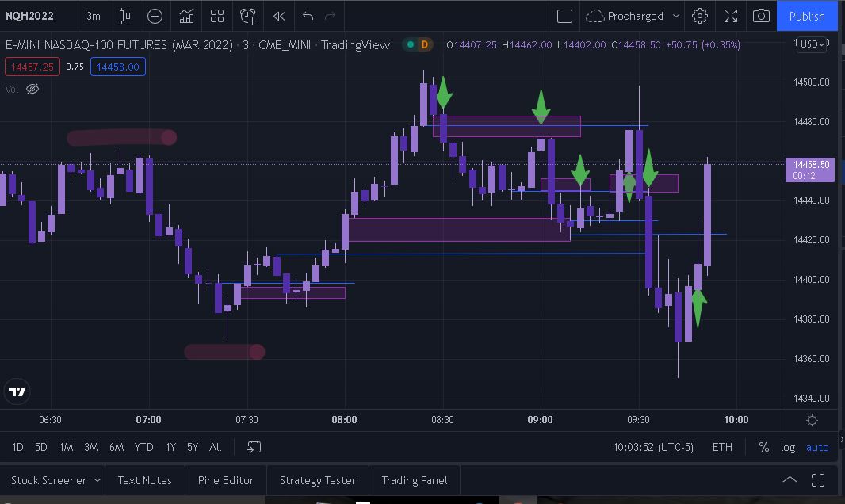The height and width of the screenshot is (504, 845).
Task: Open the Trading Panel tab
Action: pos(415,480)
